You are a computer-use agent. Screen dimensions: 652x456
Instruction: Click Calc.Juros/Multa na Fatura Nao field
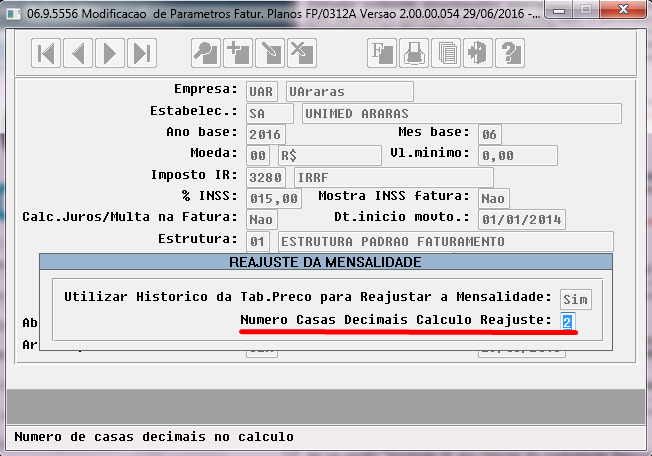pyautogui.click(x=262, y=220)
